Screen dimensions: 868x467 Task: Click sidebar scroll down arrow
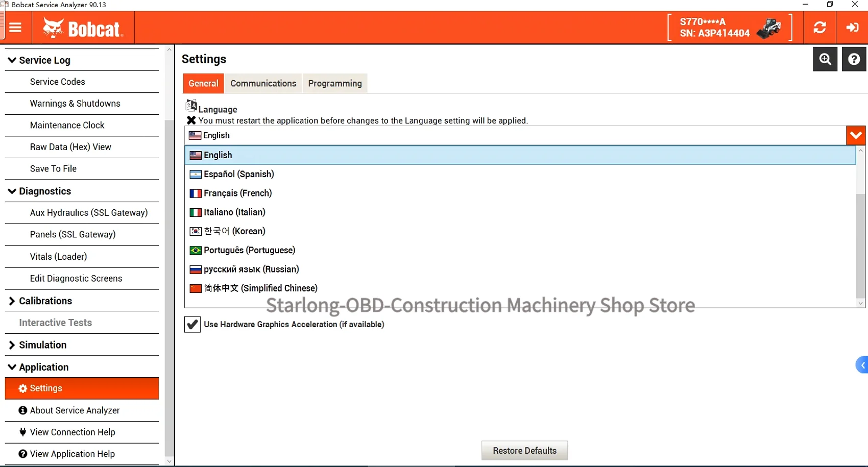[170, 461]
